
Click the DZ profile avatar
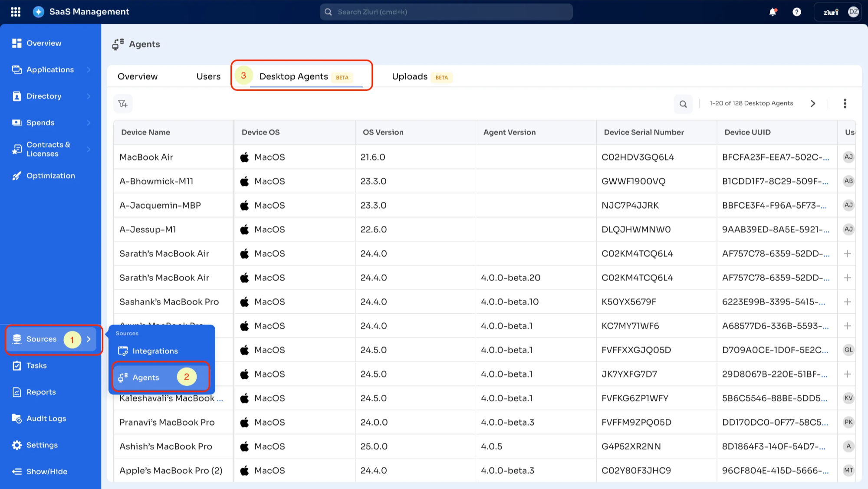tap(853, 12)
